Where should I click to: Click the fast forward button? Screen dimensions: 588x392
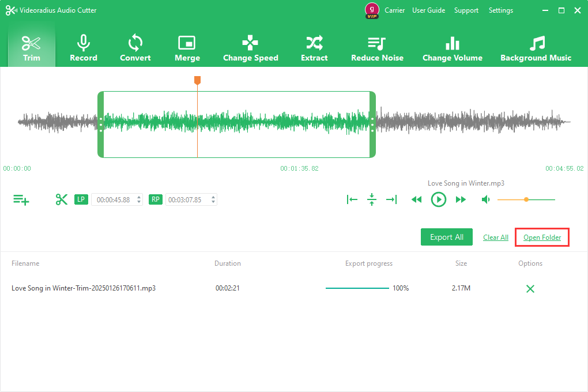461,199
